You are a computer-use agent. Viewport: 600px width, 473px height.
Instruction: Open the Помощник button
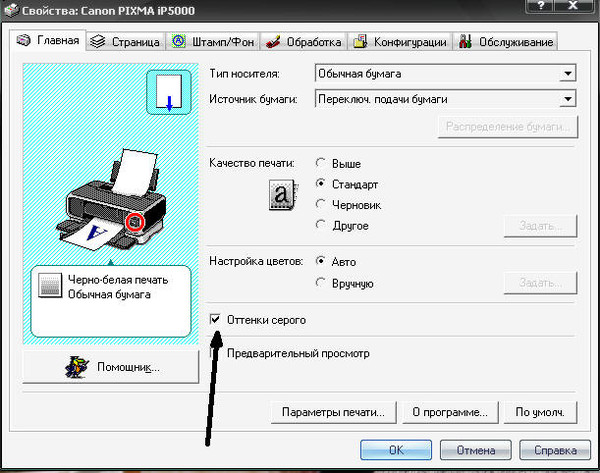(x=111, y=367)
